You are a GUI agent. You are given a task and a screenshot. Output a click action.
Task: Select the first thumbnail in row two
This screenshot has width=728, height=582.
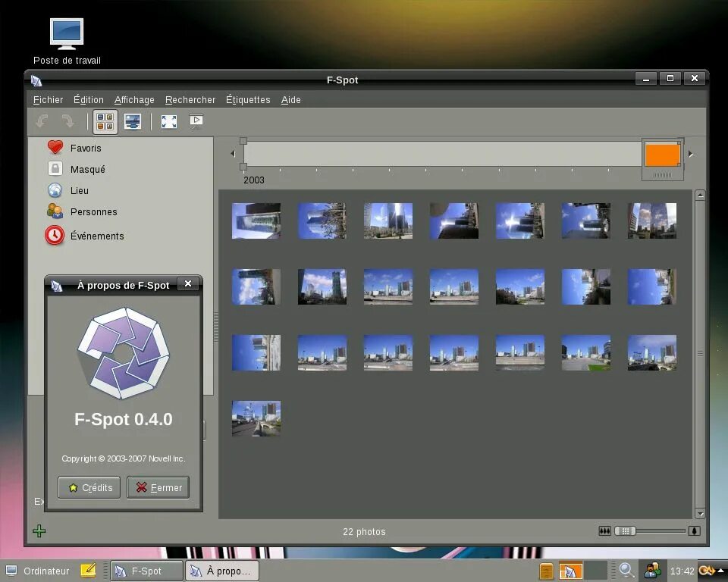pos(256,286)
